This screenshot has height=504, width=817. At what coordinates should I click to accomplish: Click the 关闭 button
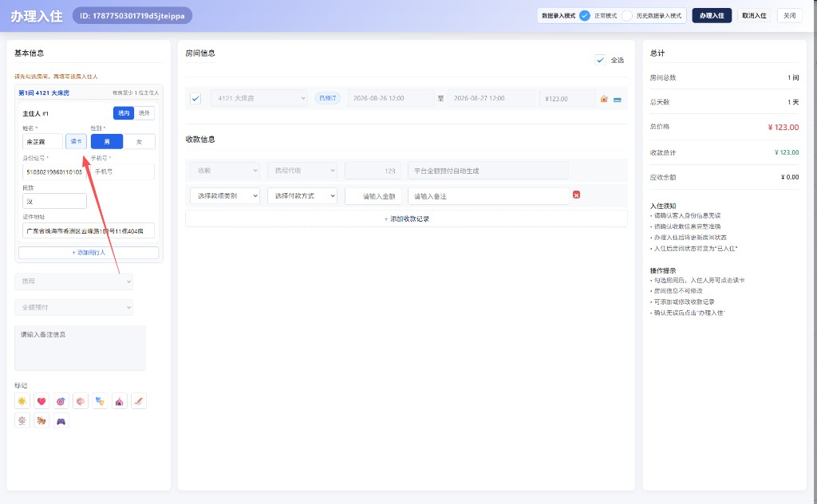(789, 16)
